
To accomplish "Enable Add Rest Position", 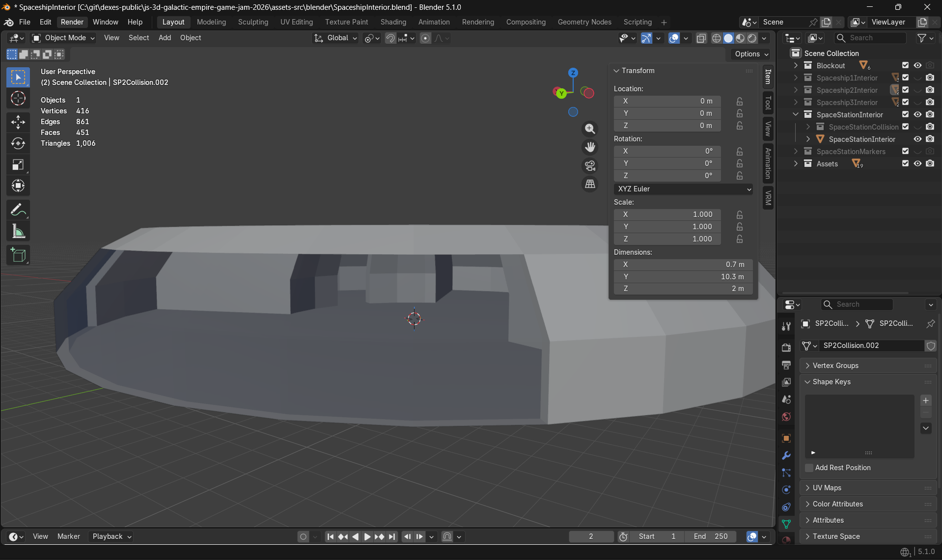I will [x=808, y=468].
